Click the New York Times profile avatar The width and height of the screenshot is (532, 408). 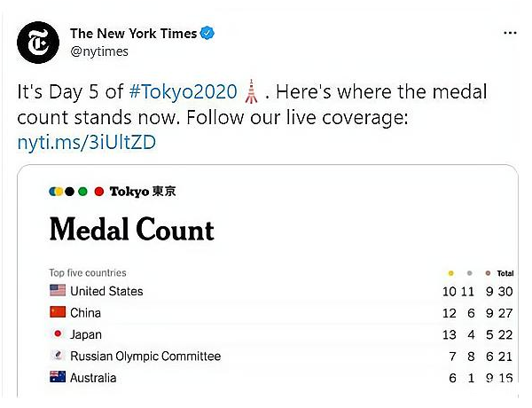40,42
